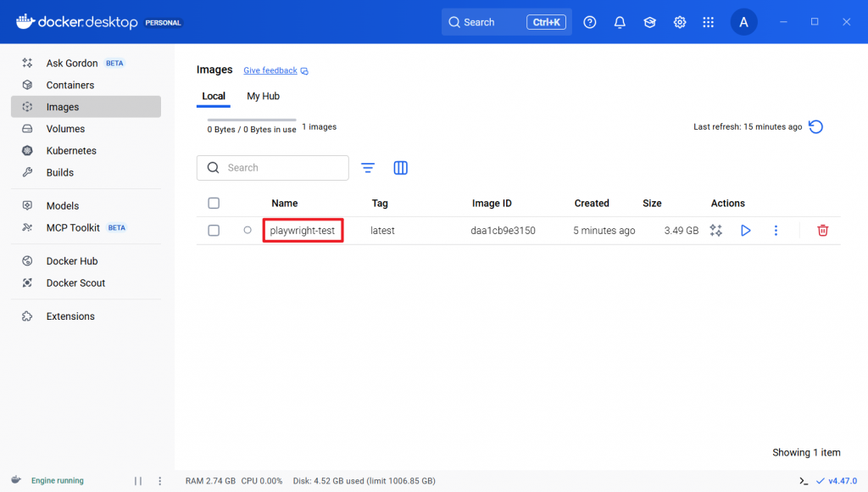Click the disk usage status text
This screenshot has height=492, width=868.
click(x=364, y=481)
